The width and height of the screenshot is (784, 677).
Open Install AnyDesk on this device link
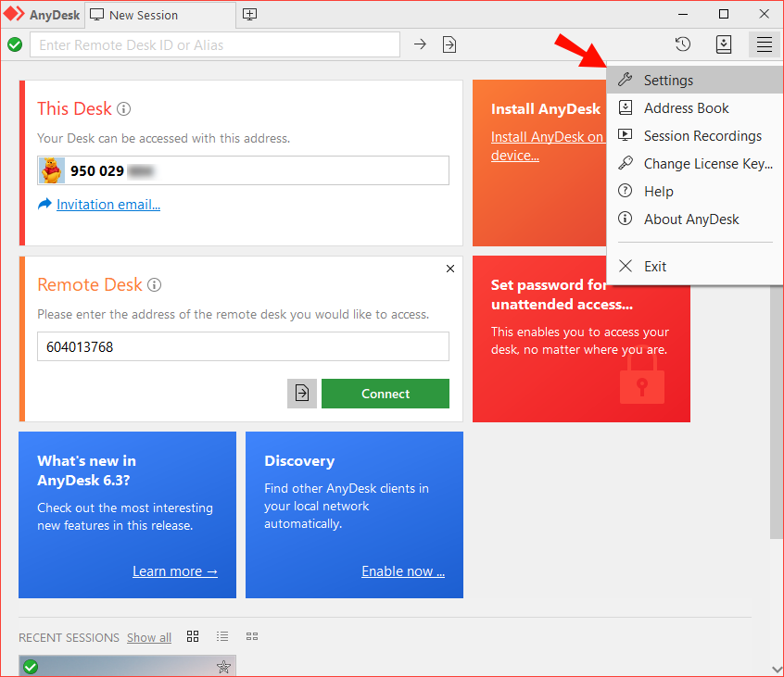click(x=548, y=146)
